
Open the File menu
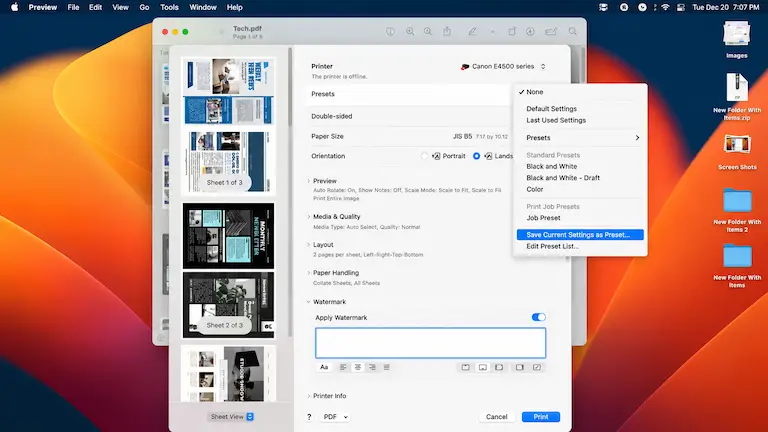pyautogui.click(x=73, y=7)
